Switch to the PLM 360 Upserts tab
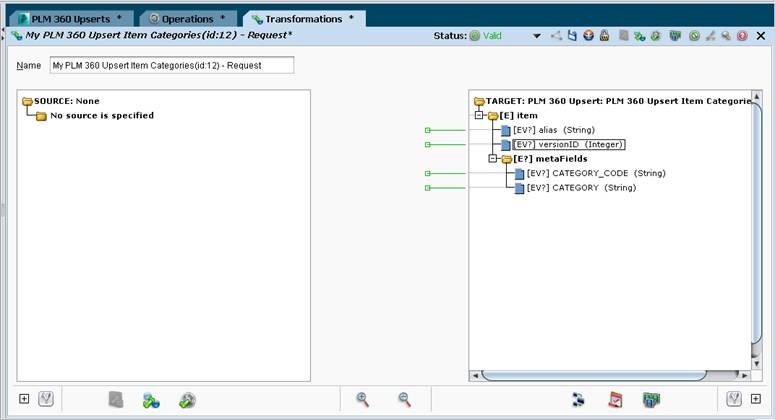775x420 pixels. [x=70, y=19]
